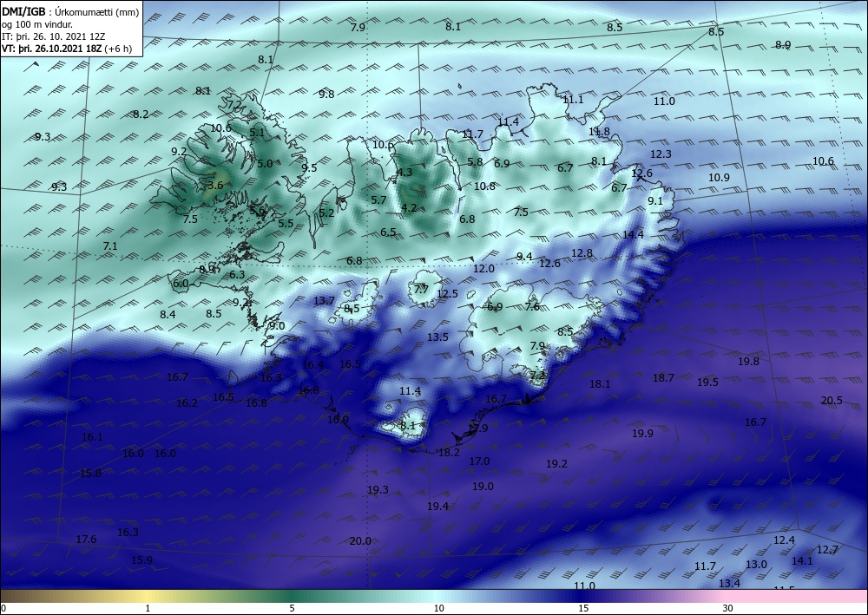The width and height of the screenshot is (868, 615).
Task: Click the 8.2 value on the map
Action: click(141, 114)
